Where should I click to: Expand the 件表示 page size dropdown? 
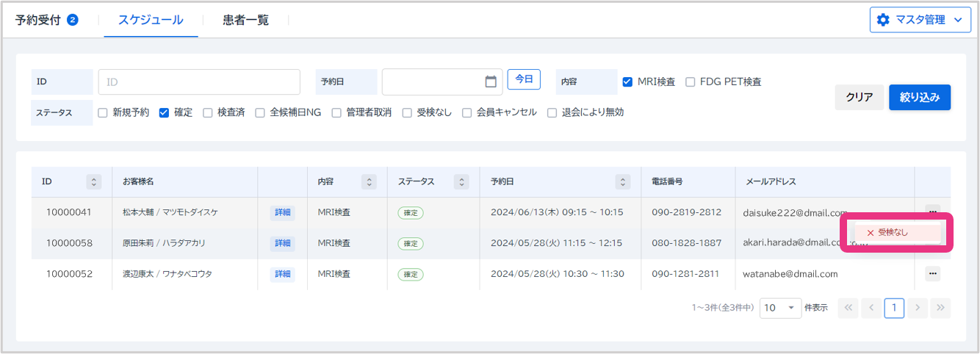tap(780, 308)
